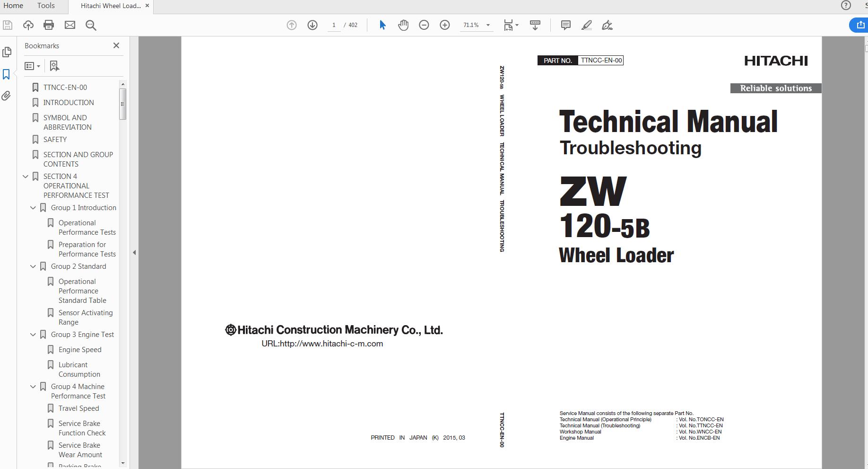Open the email attachment icon
This screenshot has width=868, height=469.
click(x=70, y=25)
